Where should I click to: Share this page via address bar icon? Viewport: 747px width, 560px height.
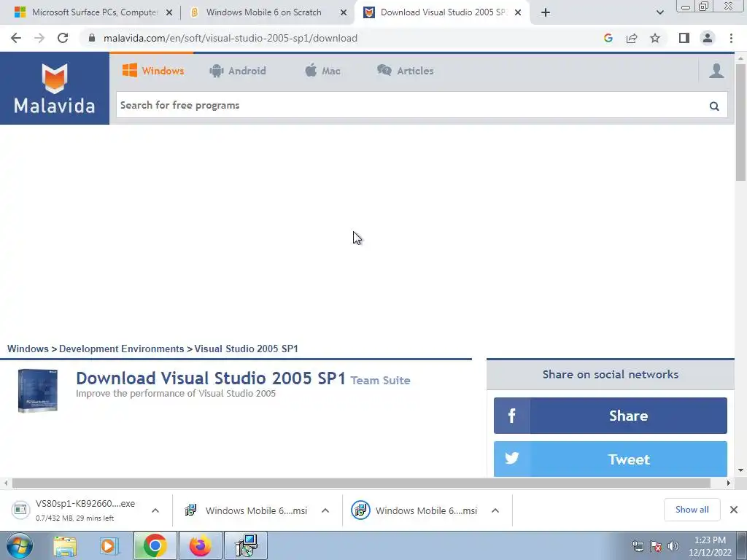pyautogui.click(x=632, y=38)
